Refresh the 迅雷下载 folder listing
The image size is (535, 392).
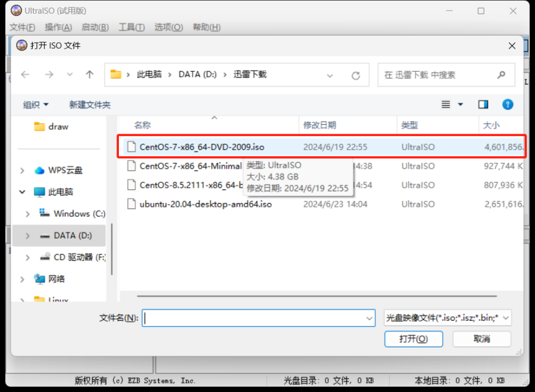[355, 75]
